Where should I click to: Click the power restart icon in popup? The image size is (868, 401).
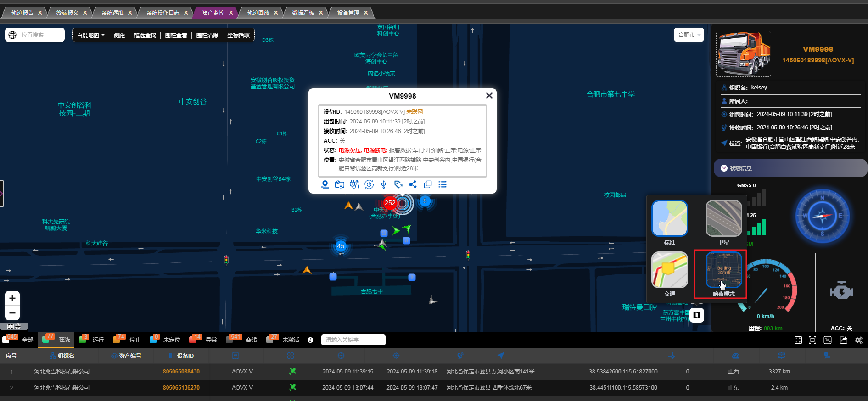pyautogui.click(x=369, y=184)
